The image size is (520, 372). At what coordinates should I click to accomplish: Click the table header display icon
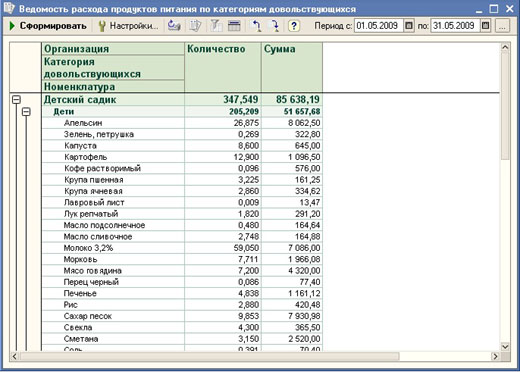234,26
